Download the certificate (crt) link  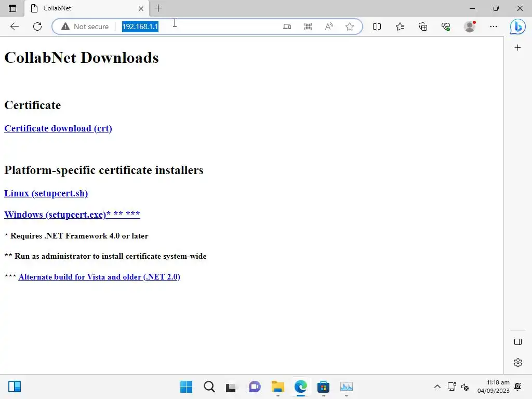click(x=58, y=129)
